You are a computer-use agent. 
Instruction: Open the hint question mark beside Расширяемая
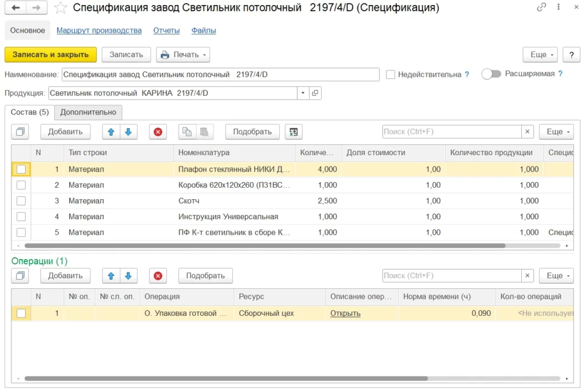pos(560,74)
